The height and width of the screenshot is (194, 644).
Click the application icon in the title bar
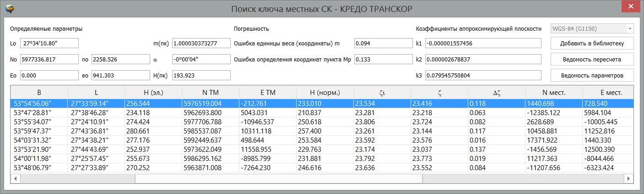(x=9, y=9)
